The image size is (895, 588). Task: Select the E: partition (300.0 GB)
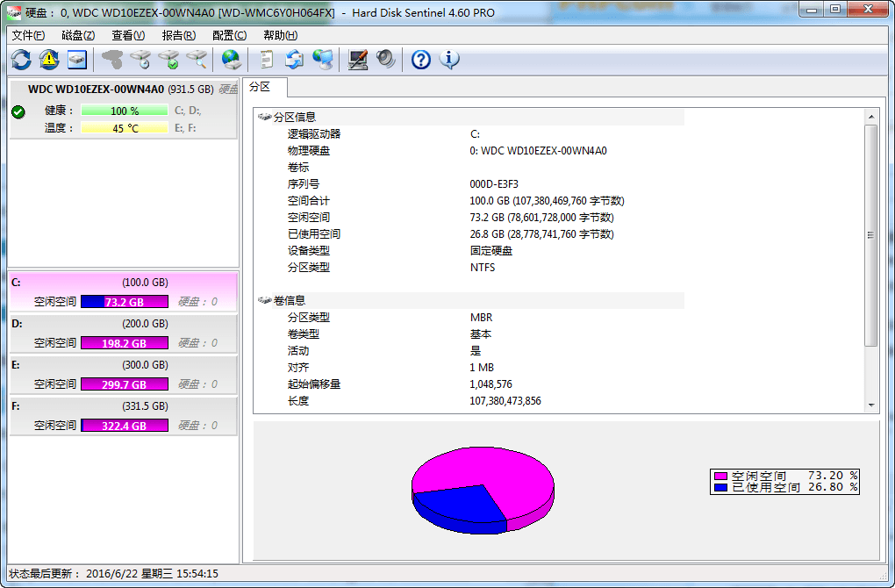click(124, 374)
